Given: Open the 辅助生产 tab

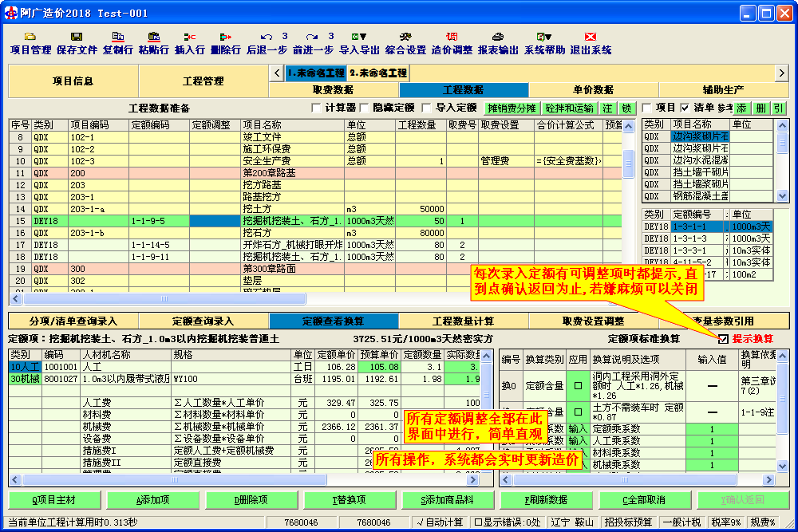Looking at the screenshot, I should (x=724, y=90).
